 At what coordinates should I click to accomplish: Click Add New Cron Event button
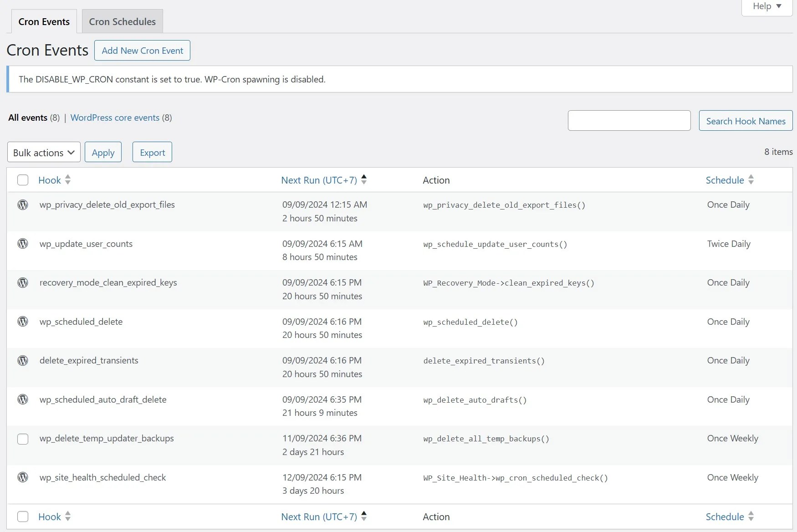click(142, 51)
